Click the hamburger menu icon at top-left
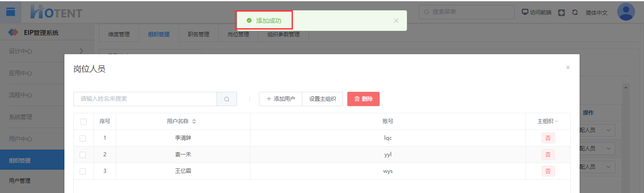Screen dimensions: 644x193 pyautogui.click(x=10, y=12)
